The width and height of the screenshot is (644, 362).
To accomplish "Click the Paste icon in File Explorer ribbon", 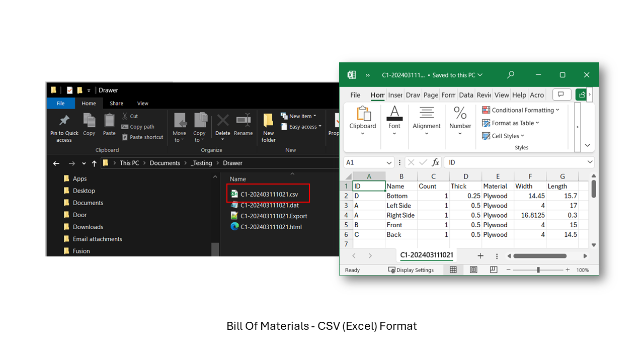I will tap(109, 124).
